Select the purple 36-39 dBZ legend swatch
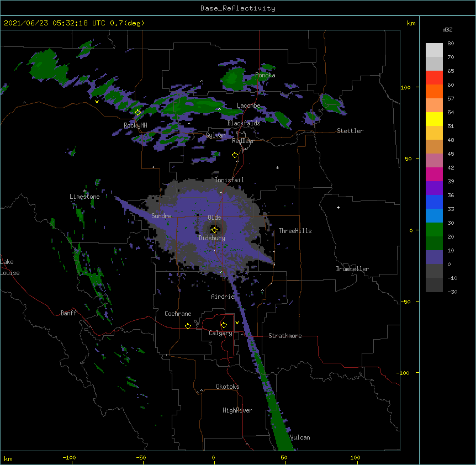This screenshot has height=465, width=476. point(434,188)
